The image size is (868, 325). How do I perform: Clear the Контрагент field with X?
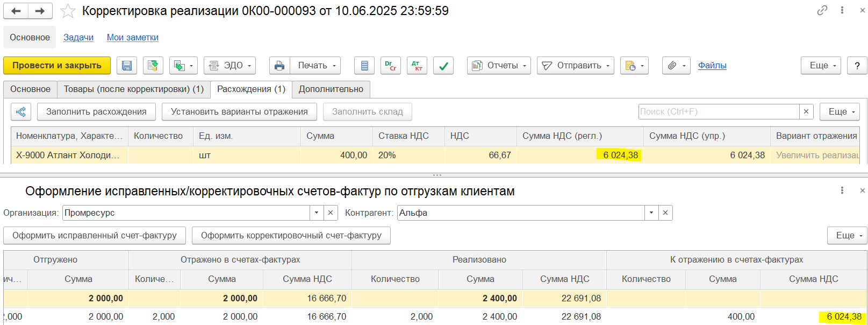[x=665, y=213]
